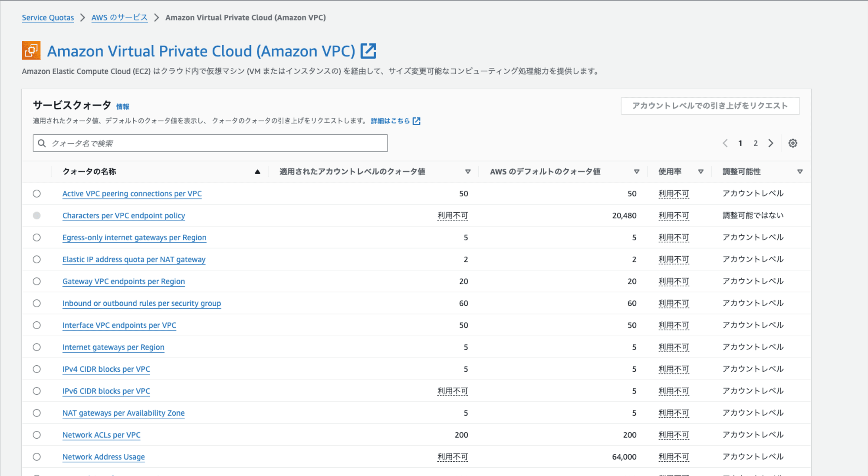868x476 pixels.
Task: Open 情報 link beside サービスクォータ
Action: [122, 106]
